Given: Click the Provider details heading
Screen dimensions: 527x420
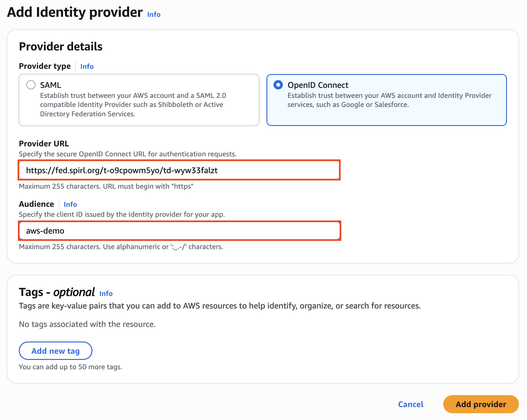Looking at the screenshot, I should (x=61, y=46).
